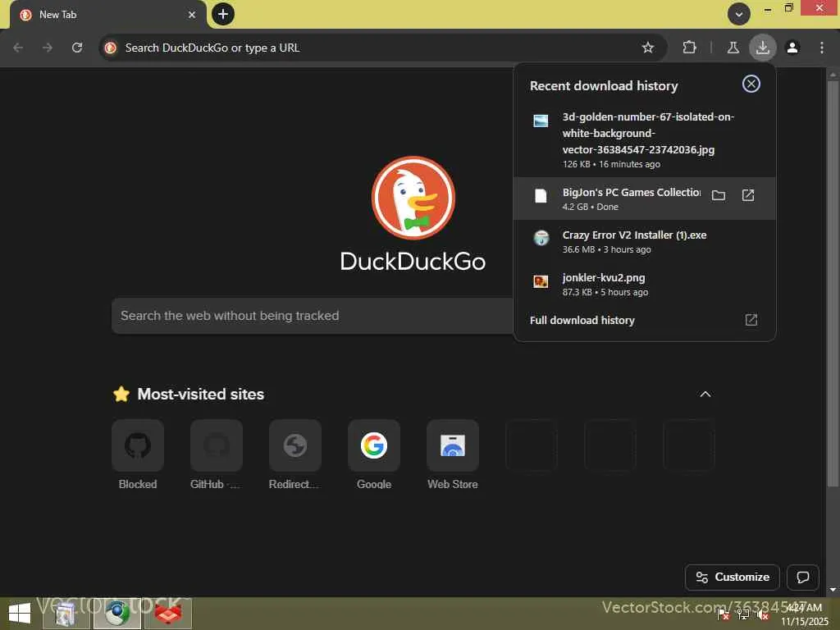
Task: Open the three-dot Chrome menu
Action: 822,48
